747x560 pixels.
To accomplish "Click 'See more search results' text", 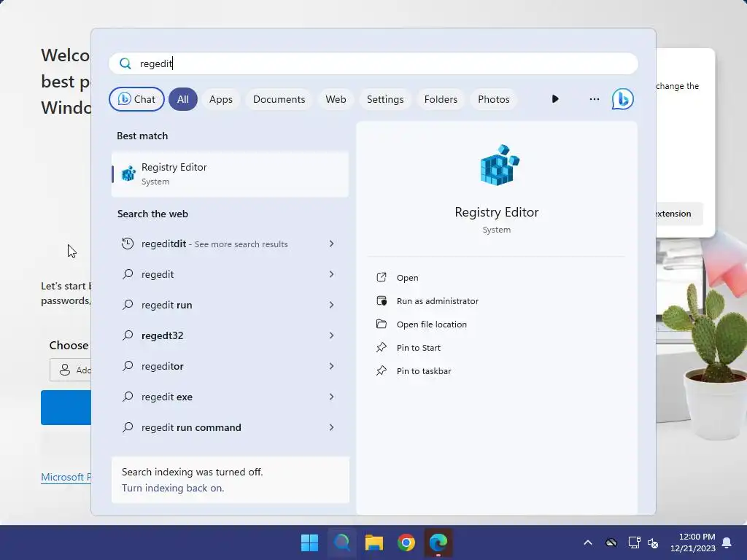I will pos(241,244).
